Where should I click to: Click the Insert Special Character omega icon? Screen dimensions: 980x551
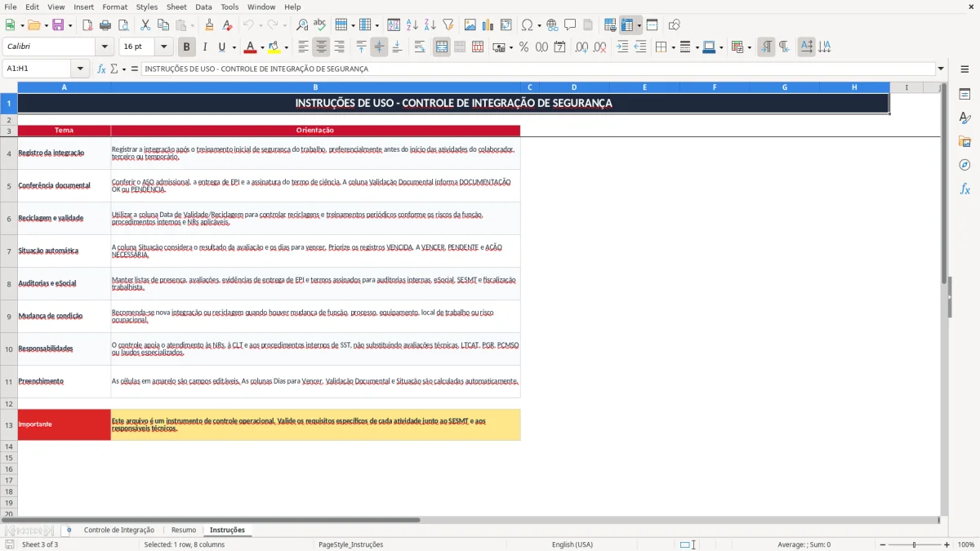click(527, 25)
